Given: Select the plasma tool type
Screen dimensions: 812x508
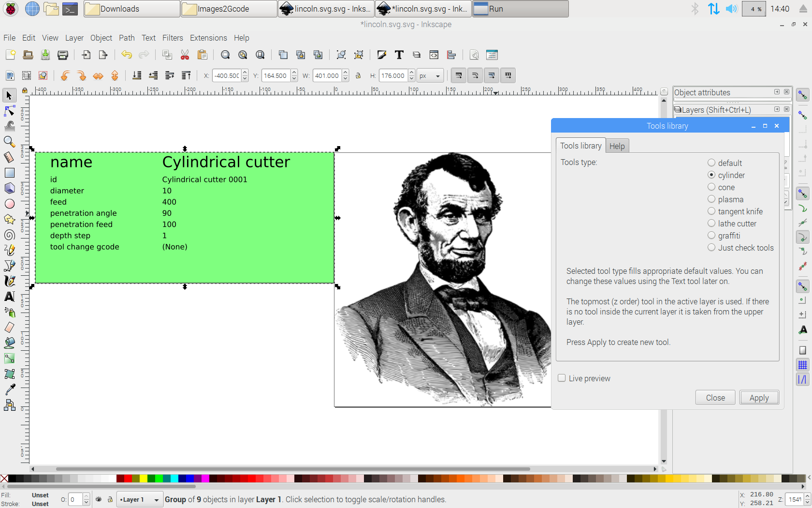Looking at the screenshot, I should click(725, 199).
